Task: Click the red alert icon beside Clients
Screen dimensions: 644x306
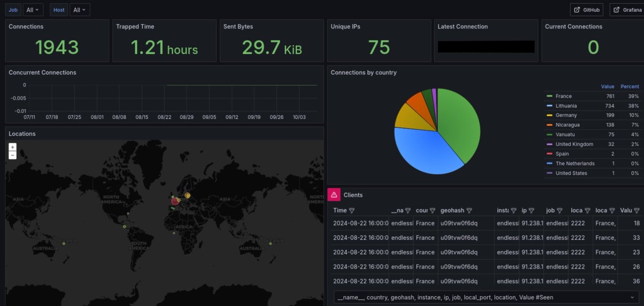Action: tap(334, 195)
